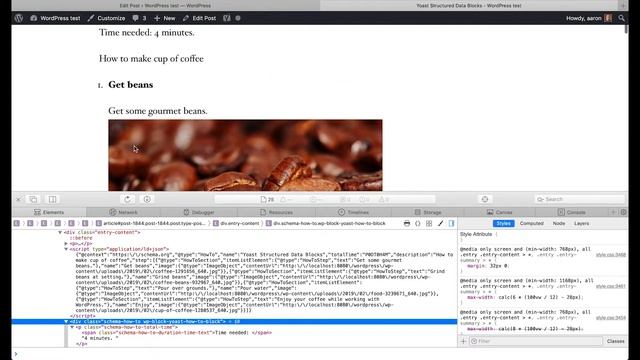Select the Node sidebar panel

[x=559, y=223]
